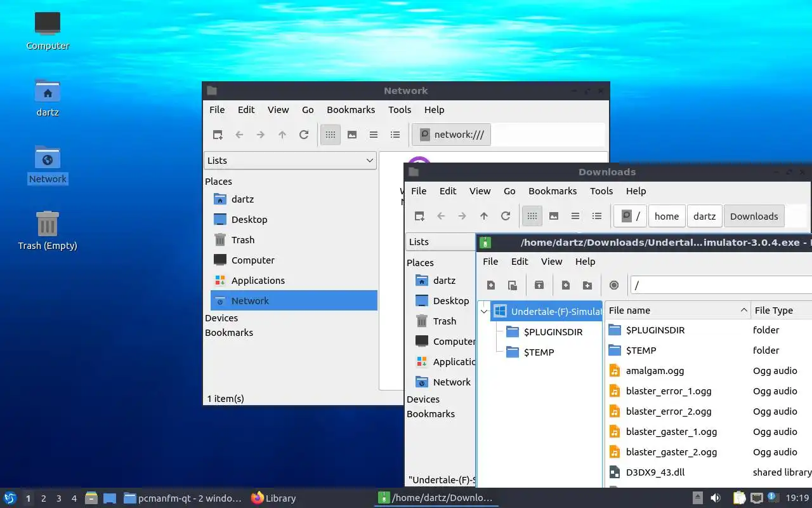The image size is (812, 508).
Task: Click New Tab icon in Network window toolbar
Action: pyautogui.click(x=218, y=135)
